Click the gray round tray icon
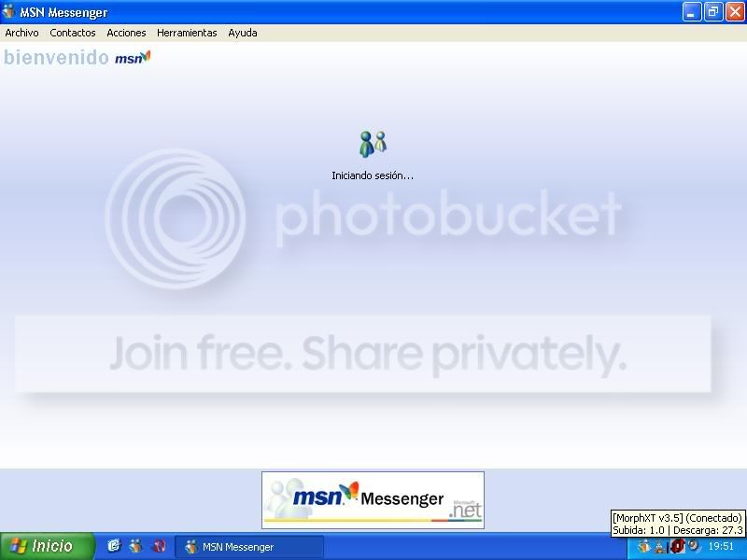Screen dimensions: 747x560 click(x=694, y=545)
